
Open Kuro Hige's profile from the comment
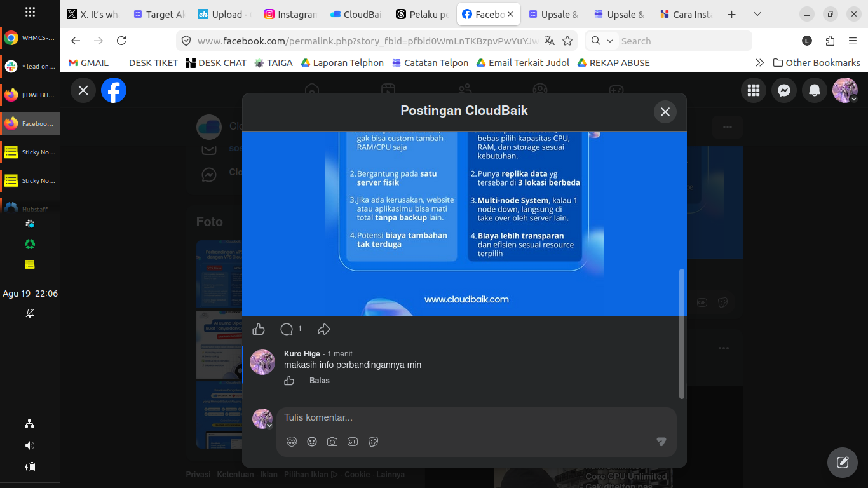[302, 354]
